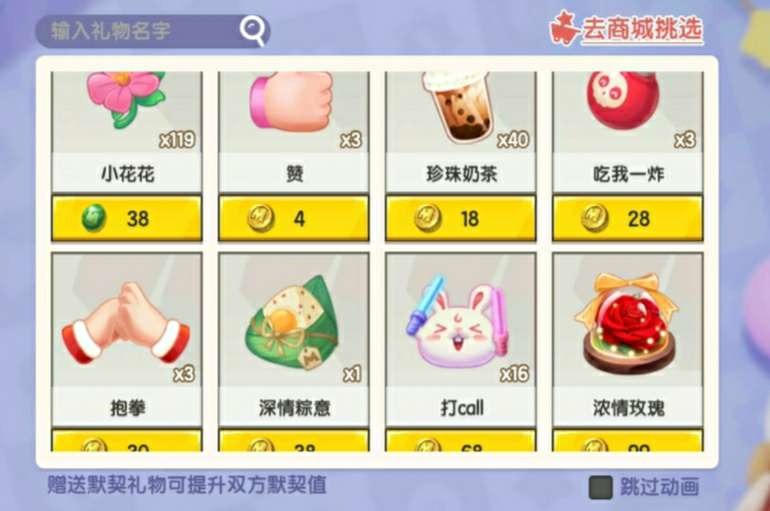Buy 小花花 with the 38 price button

click(127, 218)
